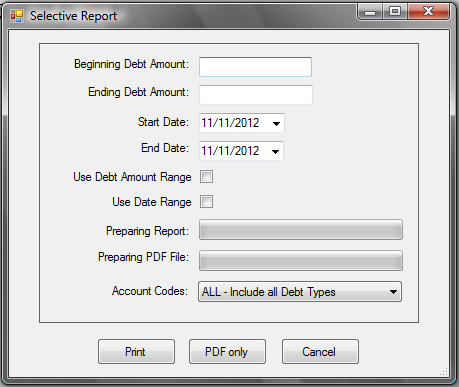Cancel the selective report dialog
Image resolution: width=459 pixels, height=387 pixels.
click(x=320, y=352)
